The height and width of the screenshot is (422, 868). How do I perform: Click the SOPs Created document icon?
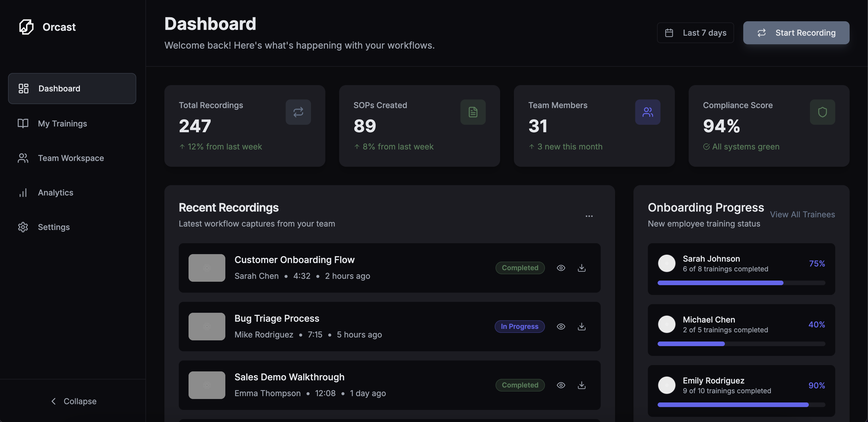[x=473, y=112]
